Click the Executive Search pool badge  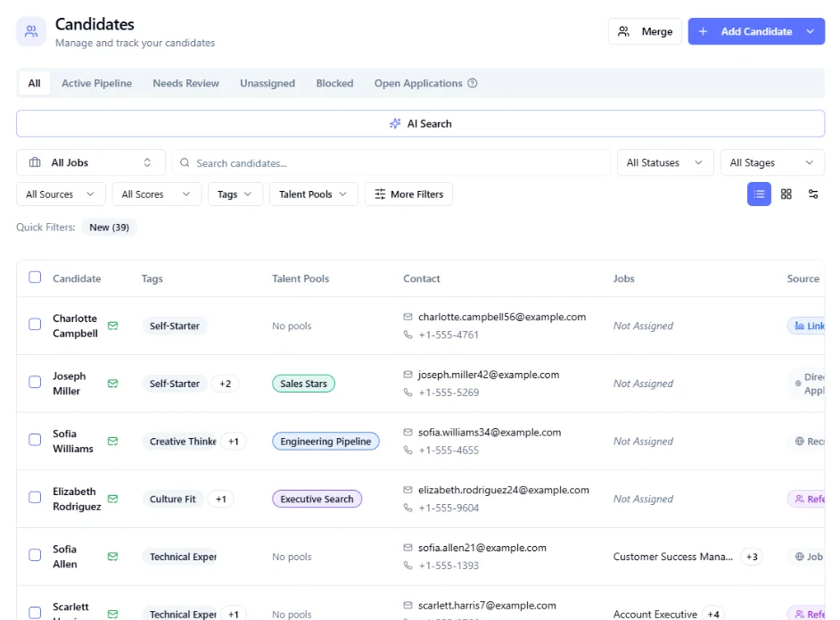pos(317,499)
